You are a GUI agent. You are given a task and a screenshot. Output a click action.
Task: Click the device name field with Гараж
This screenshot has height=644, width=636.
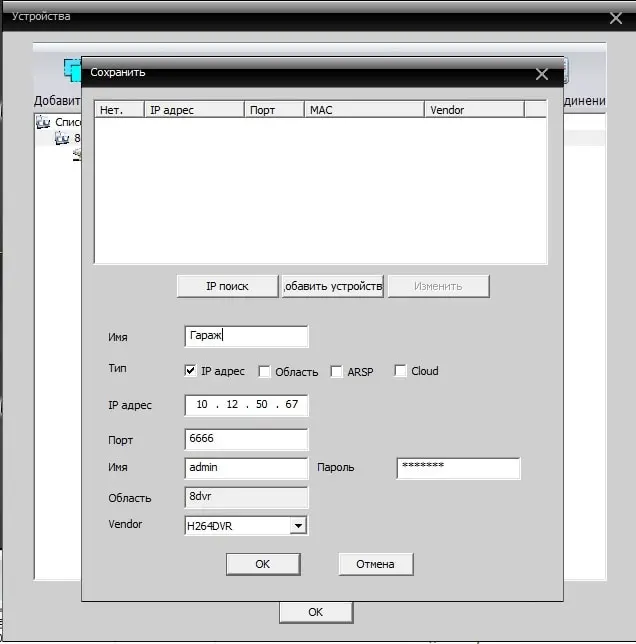point(246,337)
